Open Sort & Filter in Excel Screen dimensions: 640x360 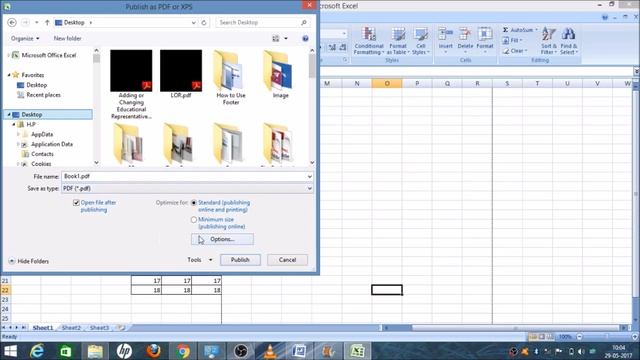tap(549, 41)
